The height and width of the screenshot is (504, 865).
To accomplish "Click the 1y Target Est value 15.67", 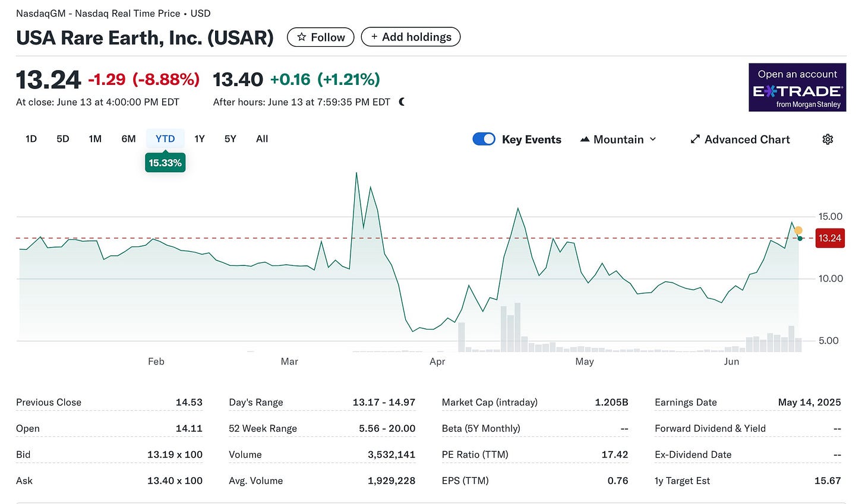I will (828, 480).
